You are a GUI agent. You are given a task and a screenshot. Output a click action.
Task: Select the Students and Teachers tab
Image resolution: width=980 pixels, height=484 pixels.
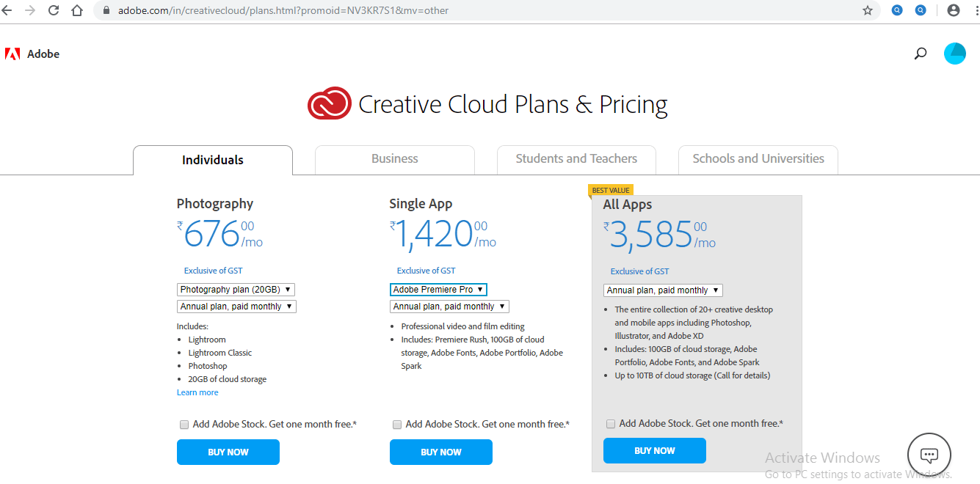(x=576, y=159)
